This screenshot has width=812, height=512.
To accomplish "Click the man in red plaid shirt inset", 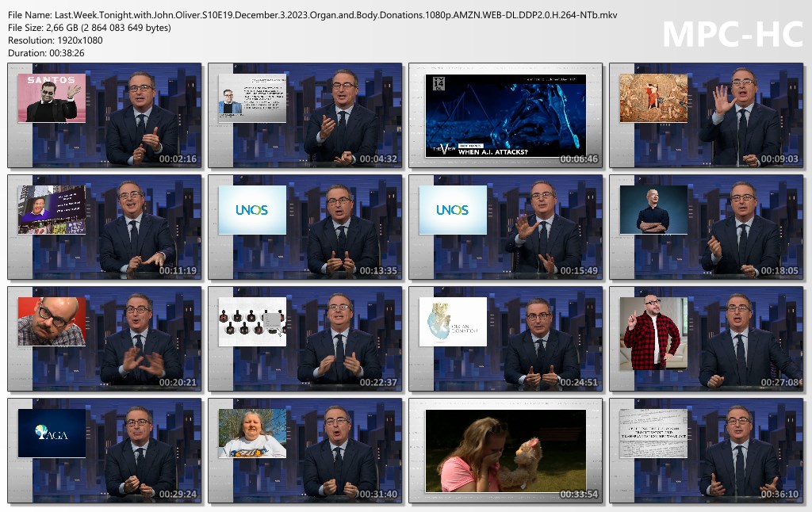I will (653, 333).
